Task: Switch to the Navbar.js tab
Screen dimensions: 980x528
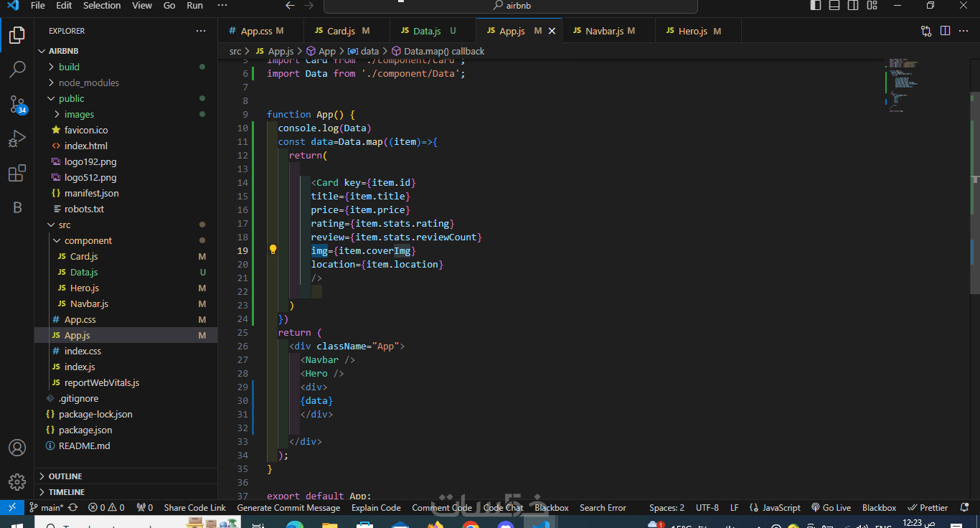Action: (x=609, y=31)
